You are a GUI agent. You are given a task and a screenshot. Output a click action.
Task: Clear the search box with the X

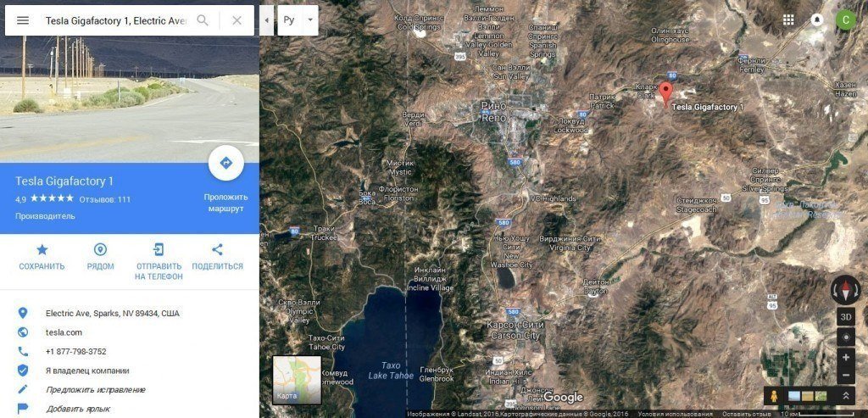[x=237, y=20]
